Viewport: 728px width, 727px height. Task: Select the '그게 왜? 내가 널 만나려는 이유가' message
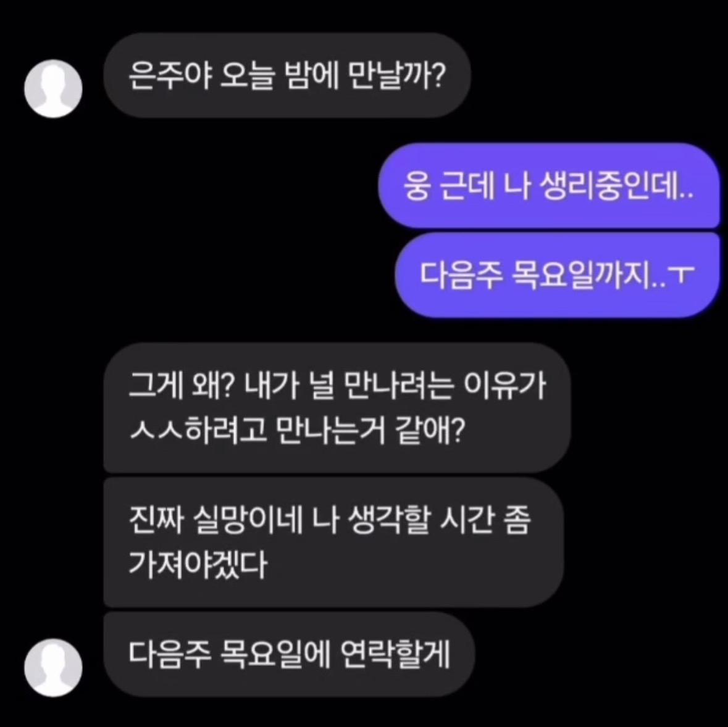pyautogui.click(x=337, y=408)
